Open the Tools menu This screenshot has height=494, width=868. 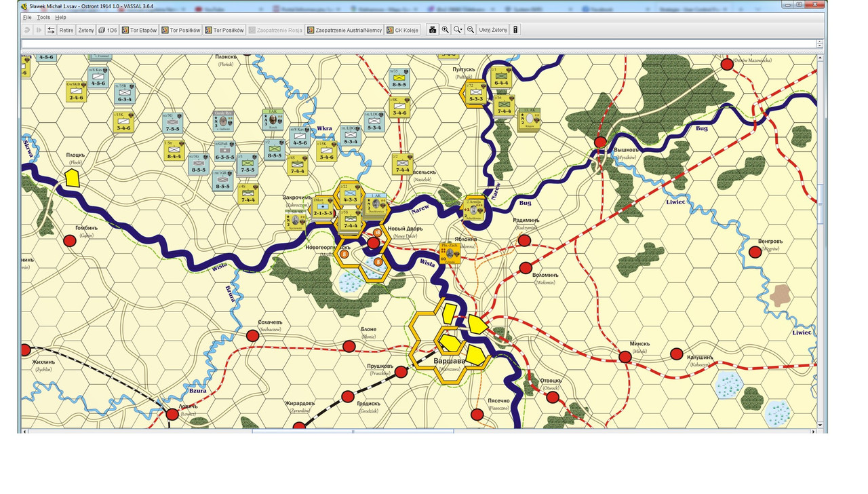43,17
